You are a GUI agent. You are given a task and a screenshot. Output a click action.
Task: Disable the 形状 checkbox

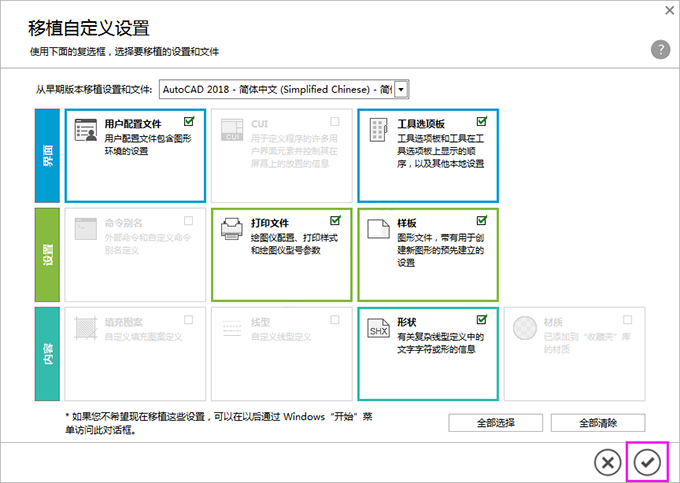[482, 318]
